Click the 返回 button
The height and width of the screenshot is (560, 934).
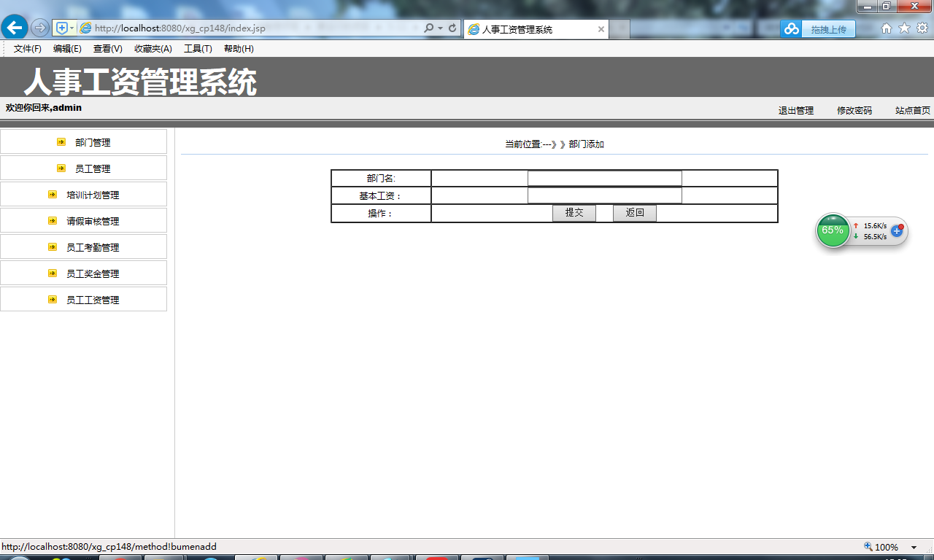[635, 213]
